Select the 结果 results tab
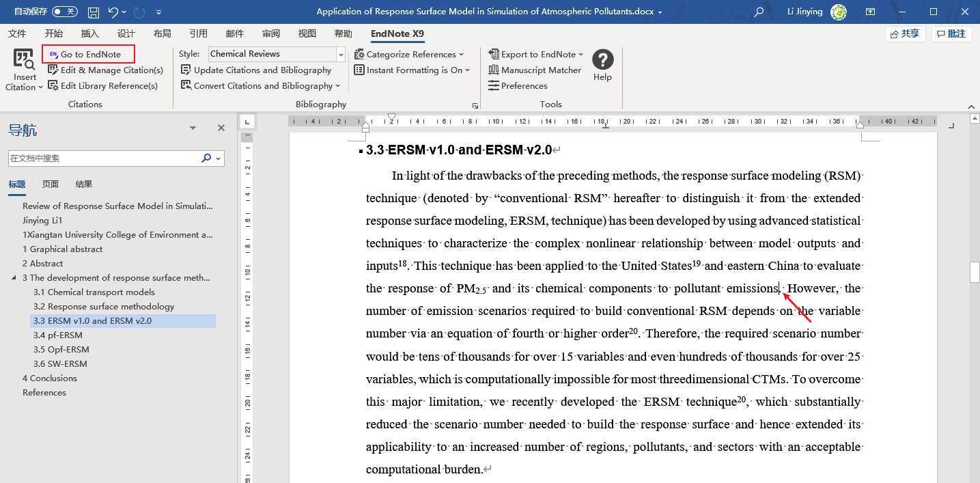 click(x=83, y=184)
